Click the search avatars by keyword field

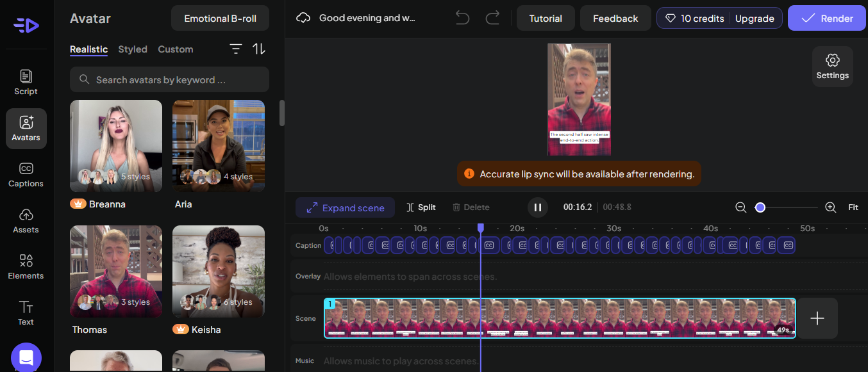click(169, 80)
